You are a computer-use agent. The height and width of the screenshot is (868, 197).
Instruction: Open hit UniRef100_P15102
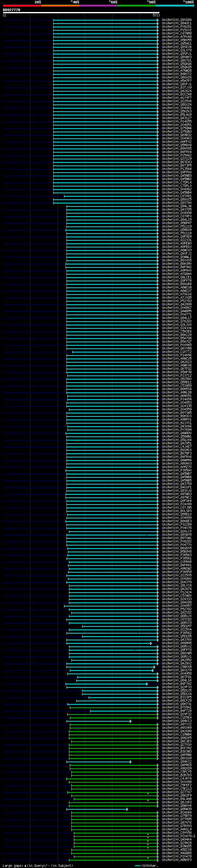tap(177, 30)
